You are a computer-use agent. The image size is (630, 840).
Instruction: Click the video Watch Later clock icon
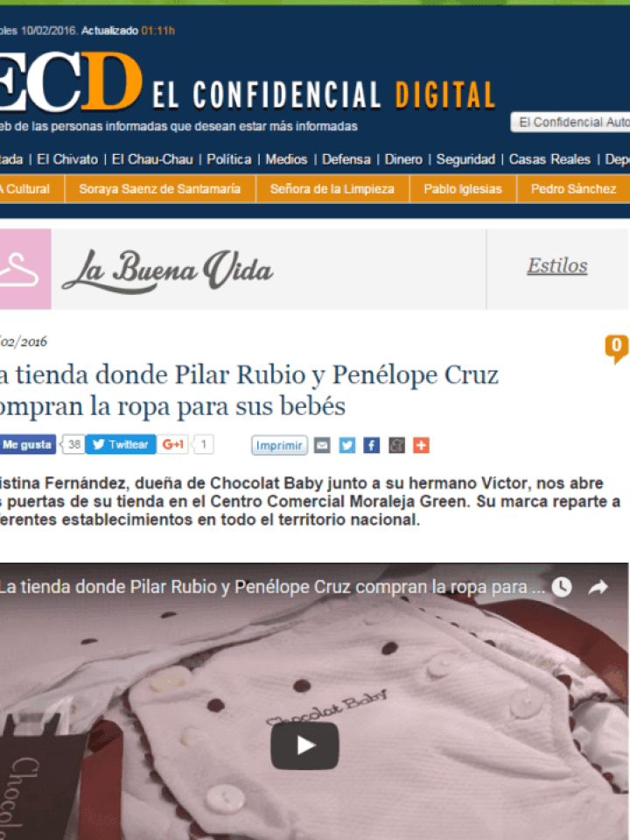pos(562,587)
